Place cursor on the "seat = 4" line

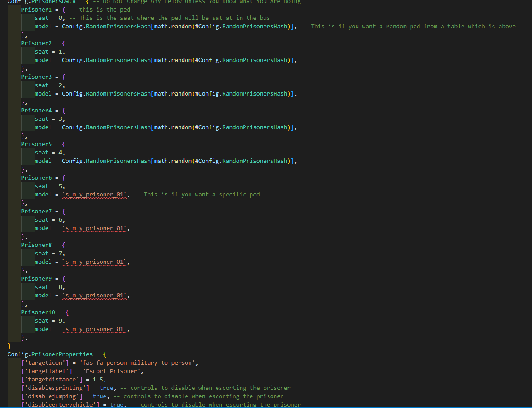point(49,152)
